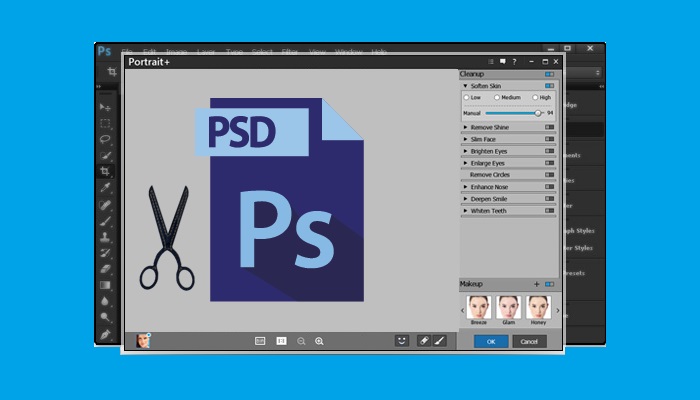700x400 pixels.
Task: Toggle the Enlarge Eyes switch
Action: point(550,163)
